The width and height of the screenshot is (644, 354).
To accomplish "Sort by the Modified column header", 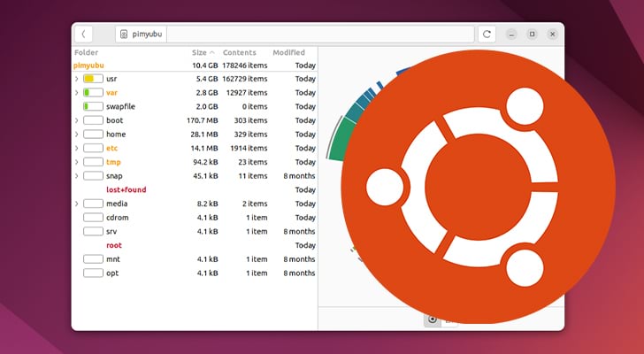I will click(288, 52).
